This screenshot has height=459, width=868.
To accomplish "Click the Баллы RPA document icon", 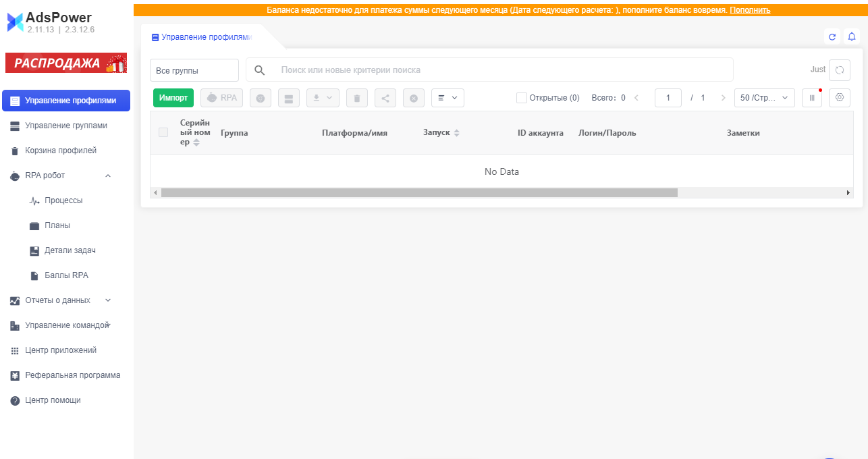I will 35,275.
